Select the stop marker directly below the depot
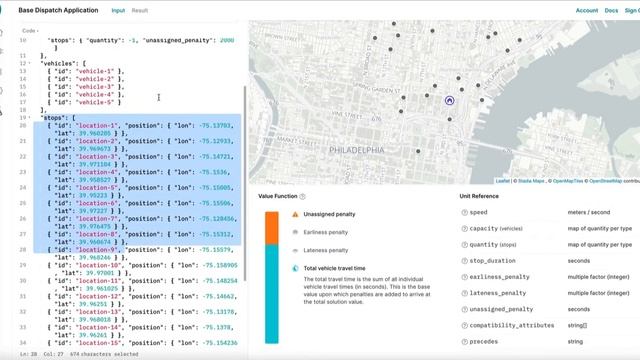Viewport: 640px width, 360px height. 449,119
